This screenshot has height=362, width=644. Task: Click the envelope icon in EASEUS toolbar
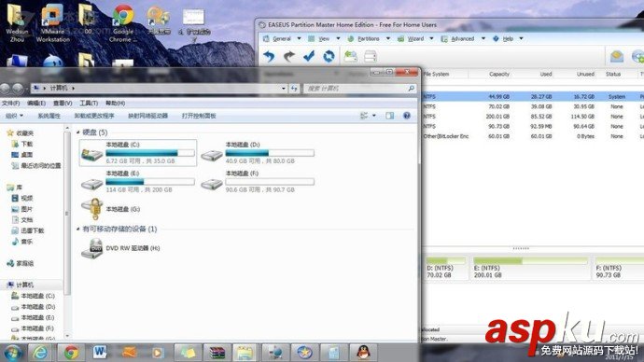[617, 56]
